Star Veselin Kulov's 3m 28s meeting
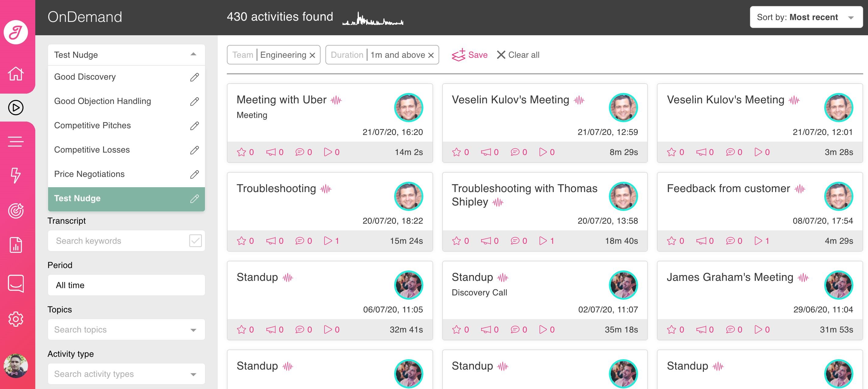 (671, 152)
